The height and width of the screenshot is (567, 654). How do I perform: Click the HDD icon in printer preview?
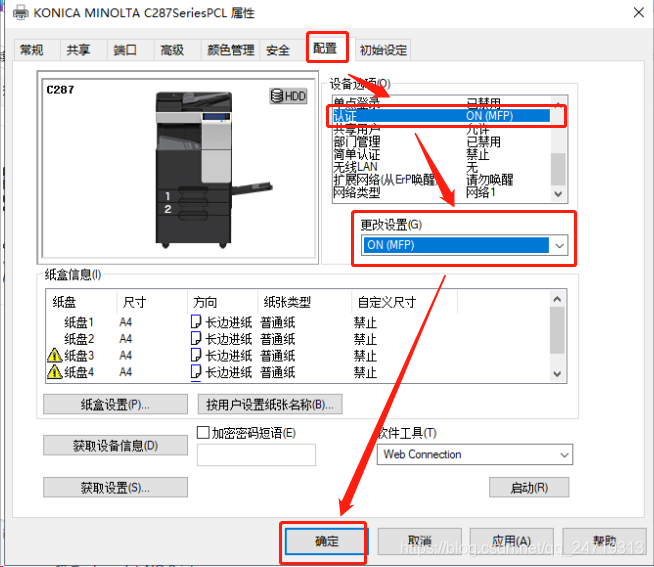(x=288, y=96)
